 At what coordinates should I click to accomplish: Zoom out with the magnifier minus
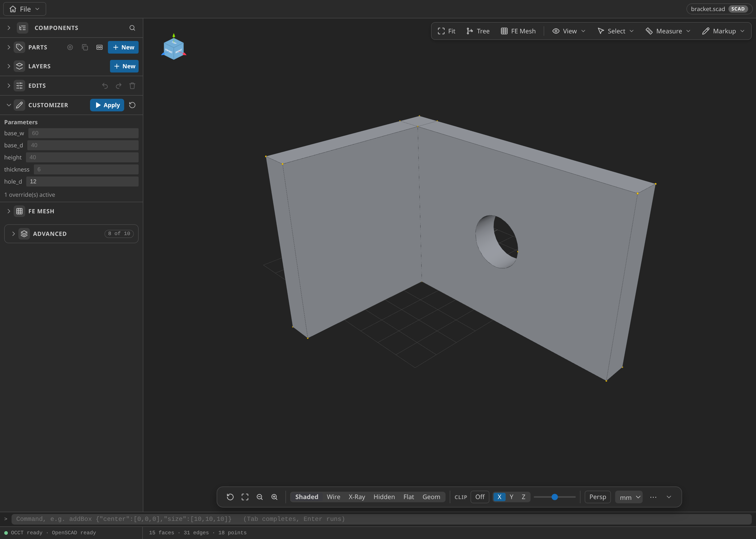pos(260,497)
